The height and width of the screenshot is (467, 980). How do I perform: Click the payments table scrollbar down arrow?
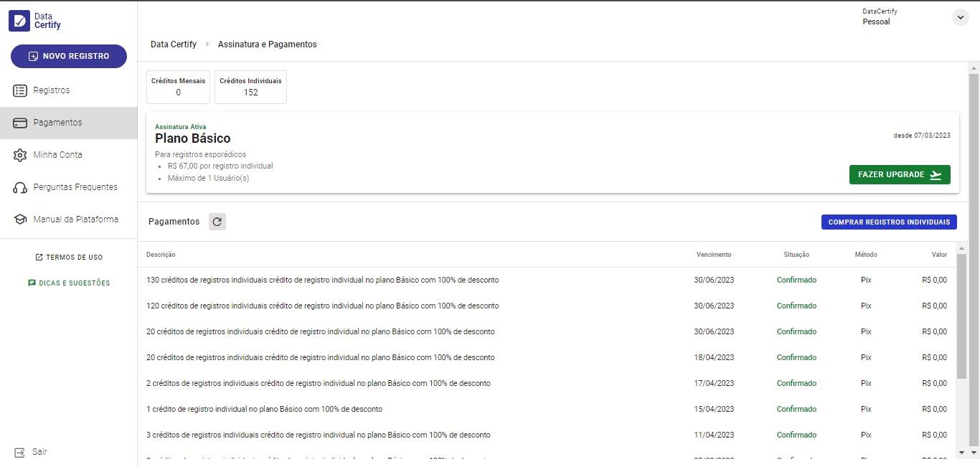pos(962,452)
